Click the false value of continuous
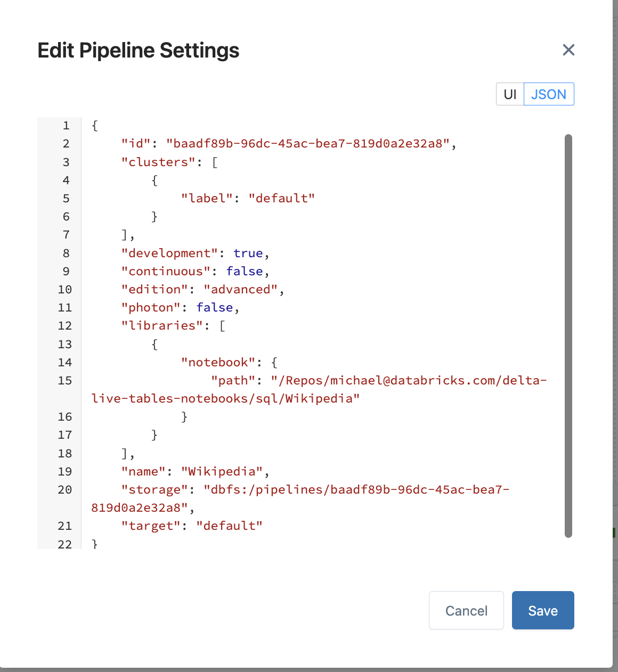Screen dimensions: 618x672 tap(244, 271)
